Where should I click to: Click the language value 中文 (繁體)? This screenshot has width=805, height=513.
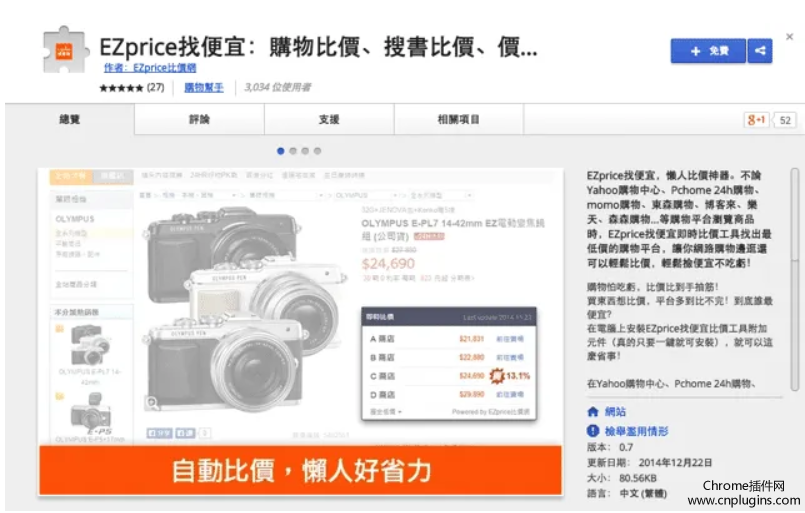click(x=643, y=493)
